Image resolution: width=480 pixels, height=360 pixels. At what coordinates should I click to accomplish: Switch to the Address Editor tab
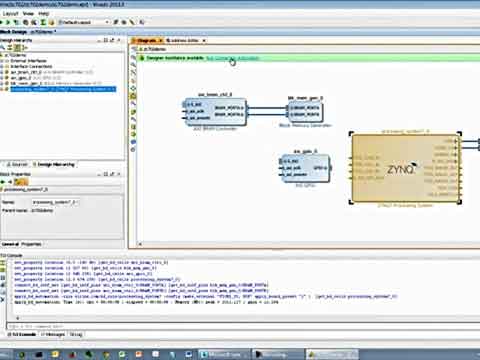[x=182, y=41]
